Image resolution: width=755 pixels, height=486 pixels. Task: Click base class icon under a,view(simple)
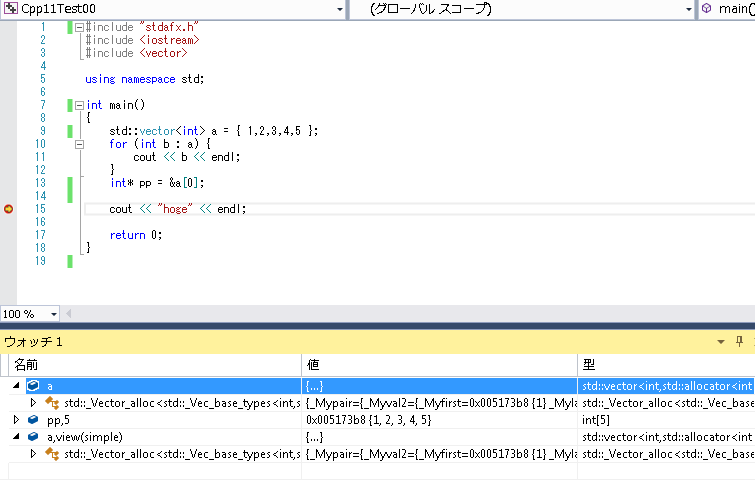coord(52,454)
